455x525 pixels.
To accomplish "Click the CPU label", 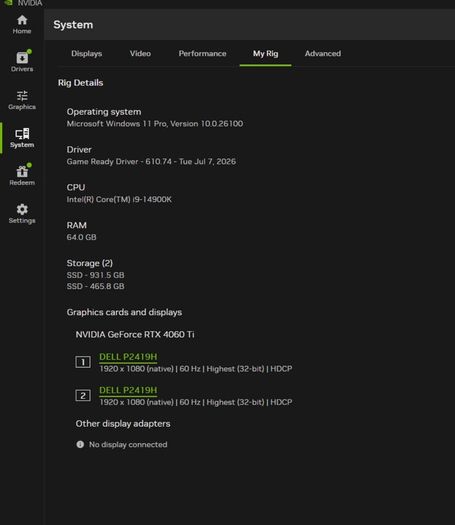I will click(x=76, y=188).
